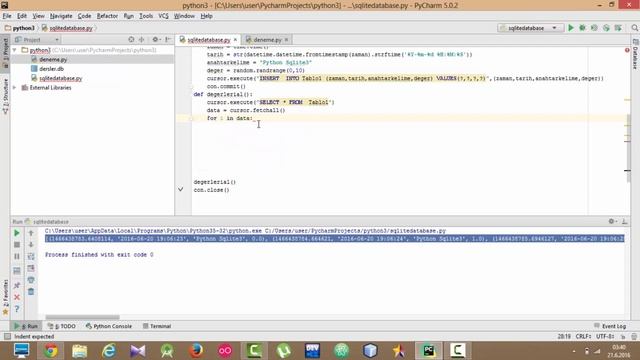The image size is (640, 360).
Task: Collapse all in Project panel
Action: click(142, 40)
